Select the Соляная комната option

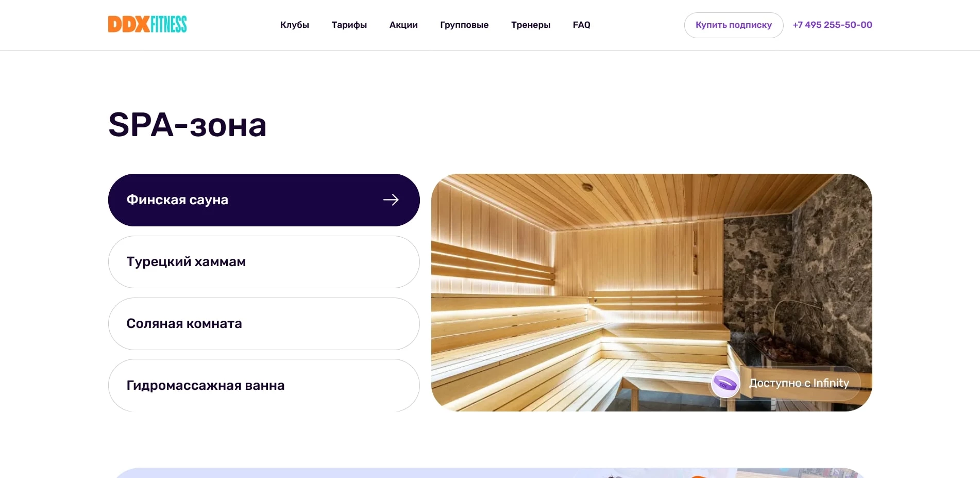pyautogui.click(x=263, y=323)
